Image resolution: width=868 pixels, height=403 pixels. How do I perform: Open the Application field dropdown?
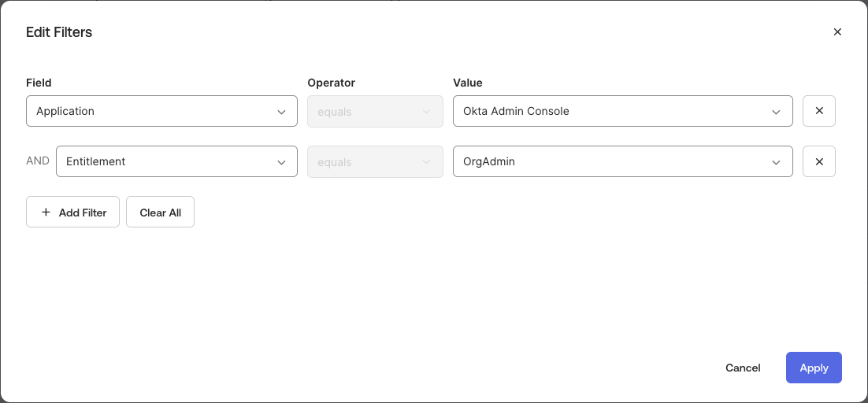point(161,111)
